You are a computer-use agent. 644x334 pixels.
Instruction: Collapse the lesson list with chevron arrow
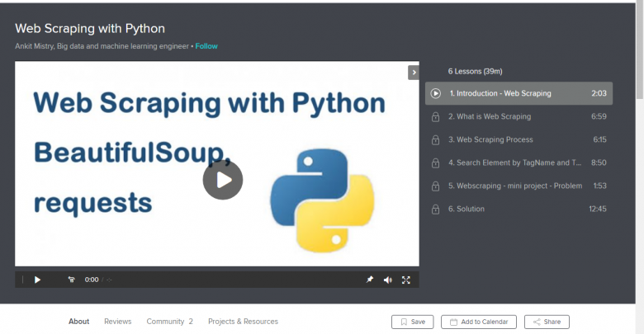414,73
